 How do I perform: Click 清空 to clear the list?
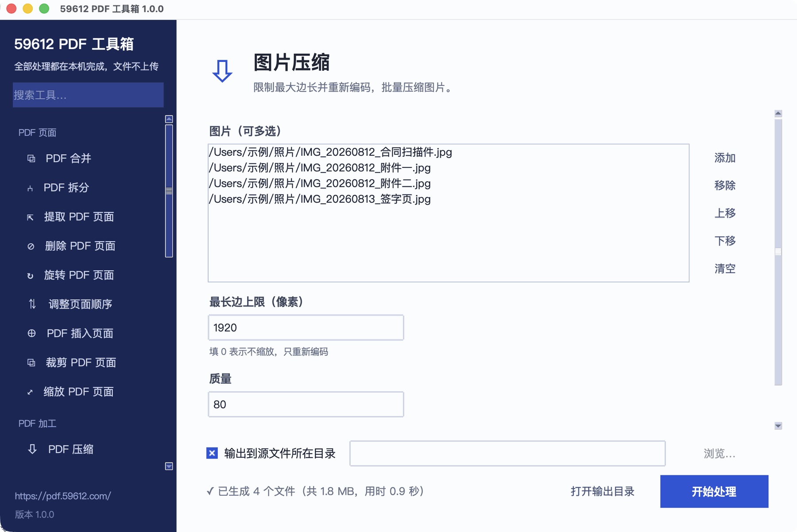(x=725, y=269)
